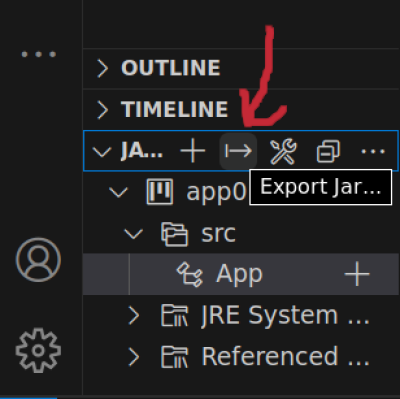Click the Export Jar arrow icon
The height and width of the screenshot is (399, 400).
pos(238,151)
